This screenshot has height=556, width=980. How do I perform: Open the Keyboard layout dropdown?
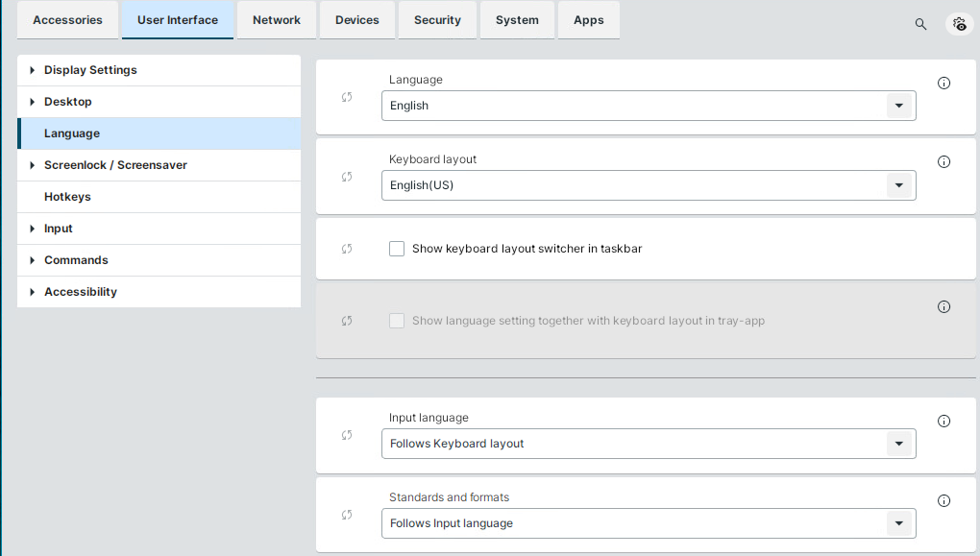[649, 185]
